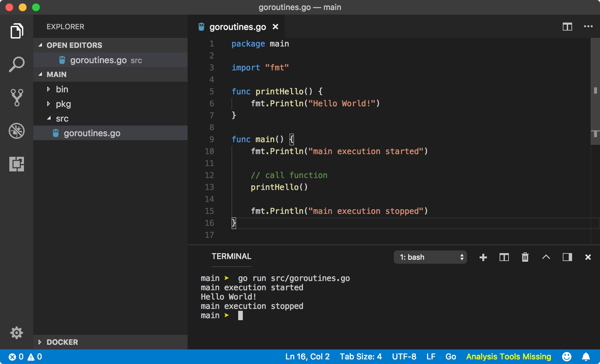The height and width of the screenshot is (364, 600).
Task: Open the Explorer view in activity bar
Action: (17, 31)
